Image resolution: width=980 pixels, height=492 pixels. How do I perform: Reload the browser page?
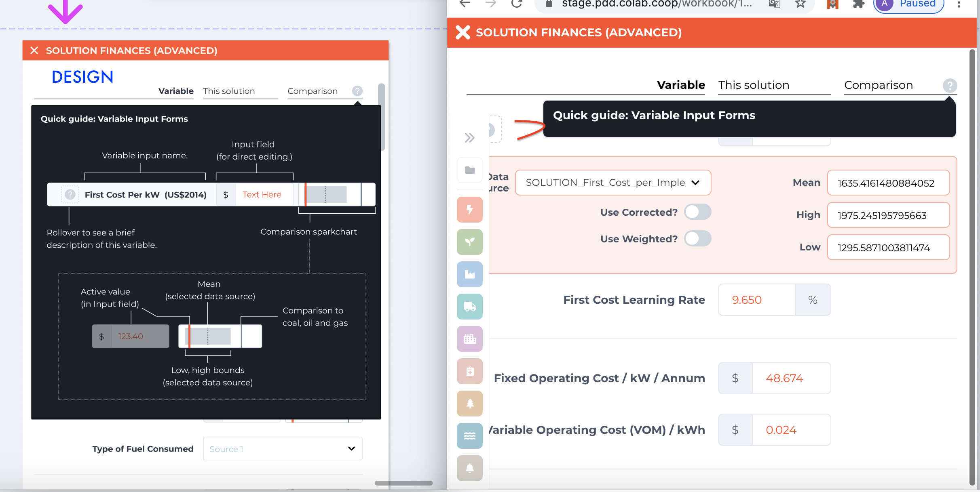pyautogui.click(x=517, y=4)
